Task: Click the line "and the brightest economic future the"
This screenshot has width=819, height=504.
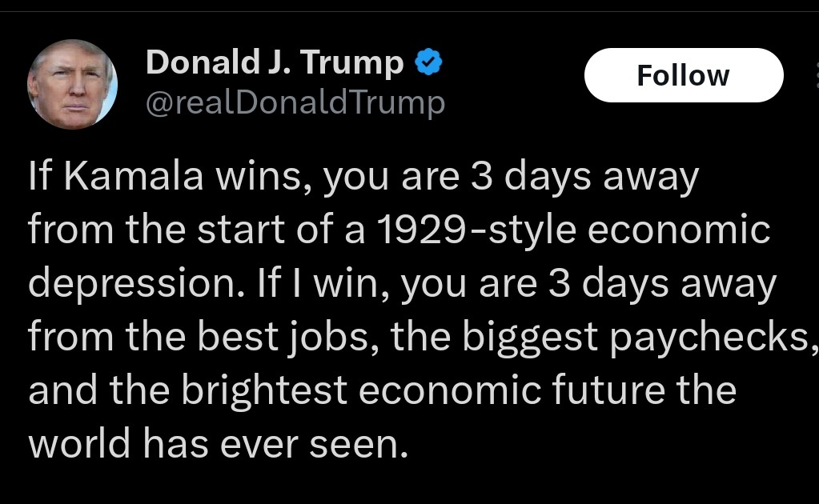Action: click(381, 390)
